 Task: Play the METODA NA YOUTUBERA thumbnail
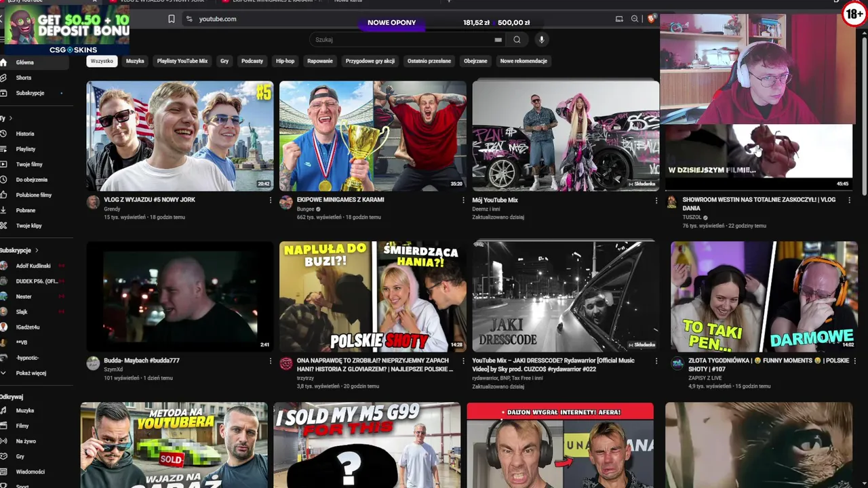(x=174, y=445)
